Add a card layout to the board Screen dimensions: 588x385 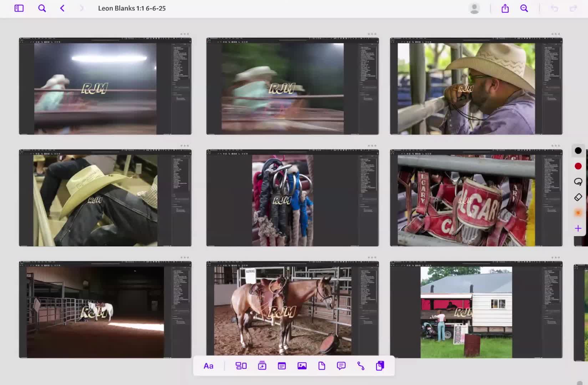[241, 366]
